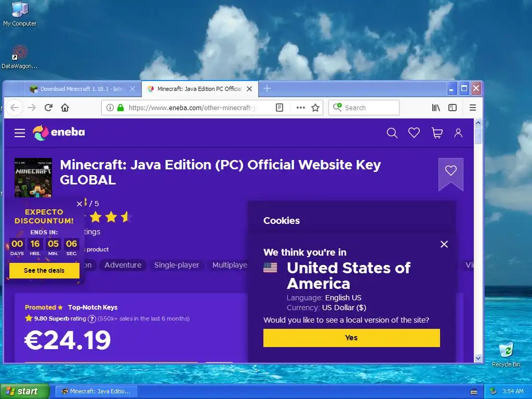Click the €24.19 price
Screen dimensions: 532x399
pyautogui.click(x=68, y=340)
